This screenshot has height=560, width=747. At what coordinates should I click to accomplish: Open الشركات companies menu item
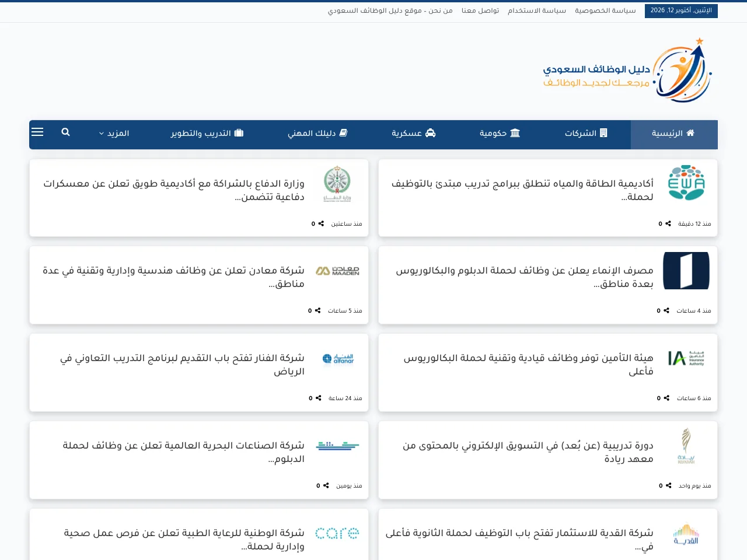click(x=587, y=133)
